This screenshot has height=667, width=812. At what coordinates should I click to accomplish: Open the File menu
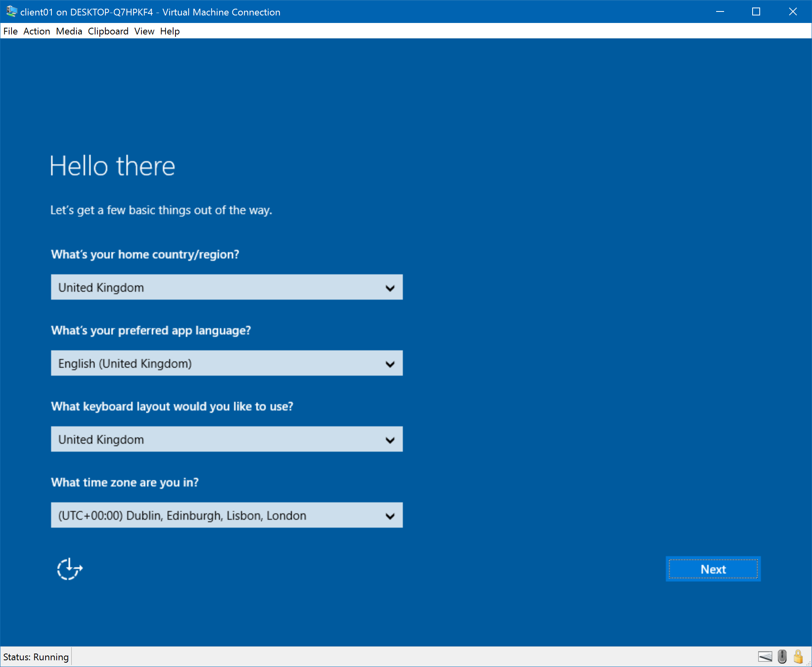10,31
